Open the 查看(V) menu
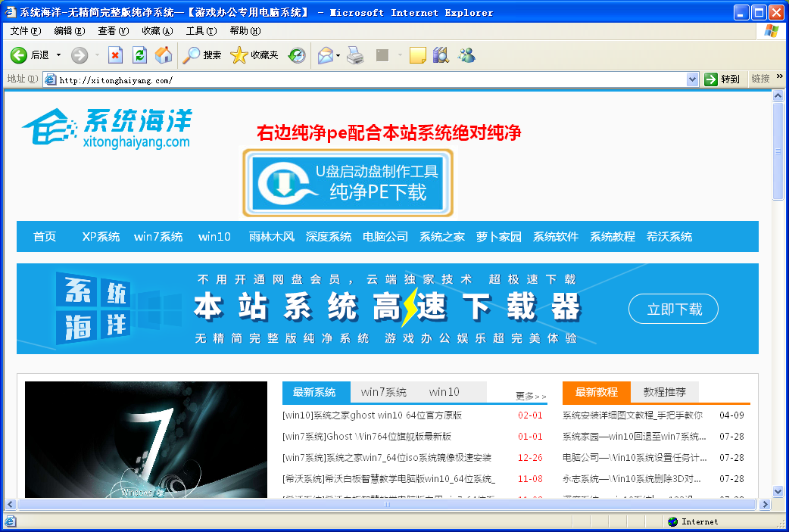The height and width of the screenshot is (532, 789). [114, 31]
